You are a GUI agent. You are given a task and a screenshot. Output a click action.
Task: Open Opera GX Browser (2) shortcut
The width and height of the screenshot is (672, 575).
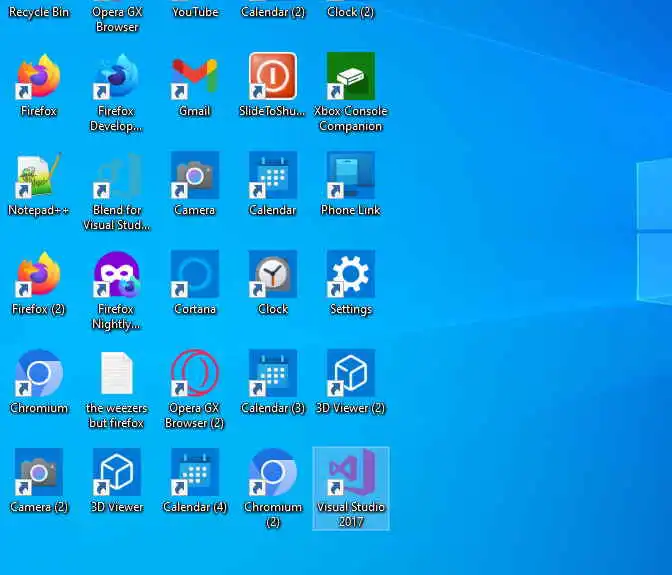[x=195, y=373]
